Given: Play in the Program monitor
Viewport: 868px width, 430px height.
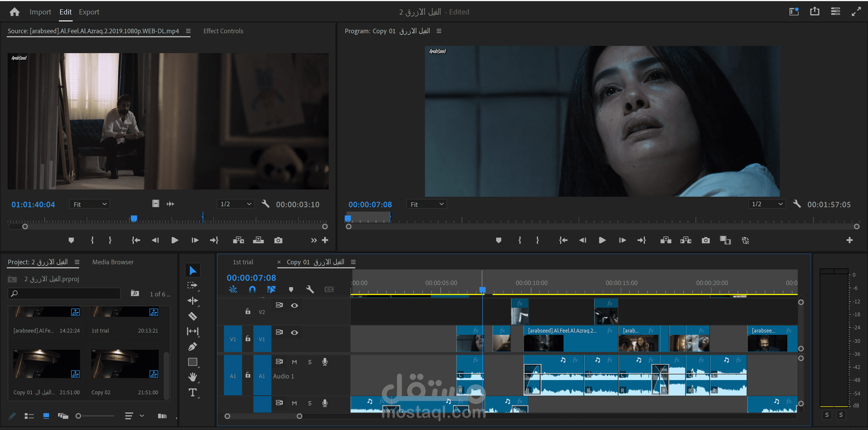Looking at the screenshot, I should click(602, 240).
